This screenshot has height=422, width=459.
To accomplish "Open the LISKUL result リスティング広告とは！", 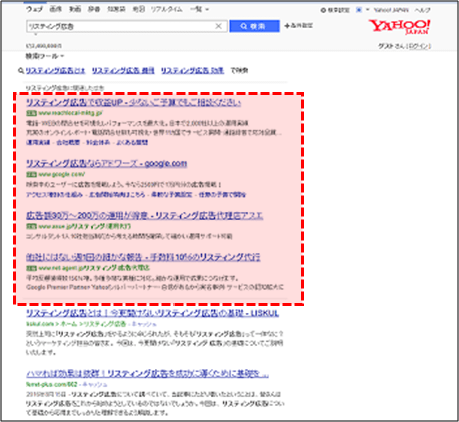I will [152, 313].
